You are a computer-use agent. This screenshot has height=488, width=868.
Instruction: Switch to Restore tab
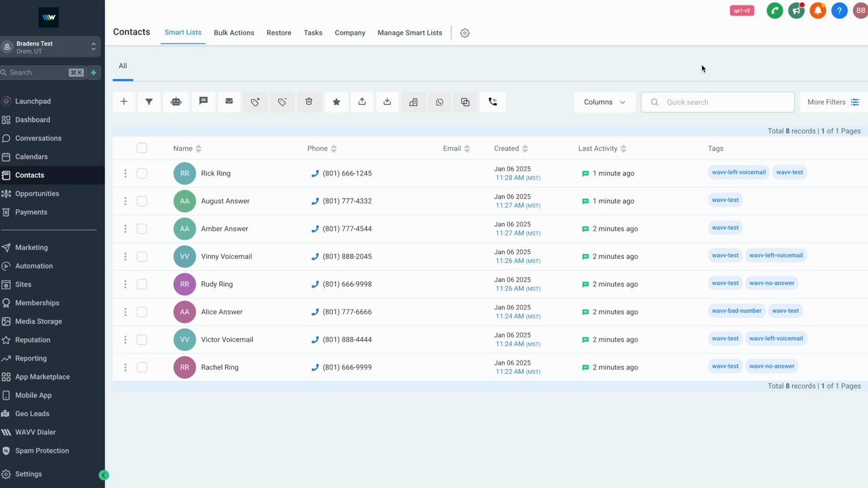click(x=279, y=33)
